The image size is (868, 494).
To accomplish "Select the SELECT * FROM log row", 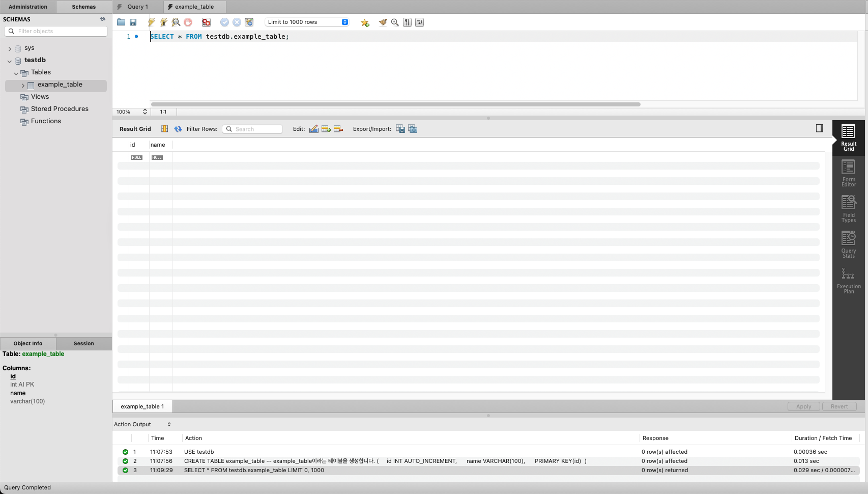I will [x=488, y=470].
